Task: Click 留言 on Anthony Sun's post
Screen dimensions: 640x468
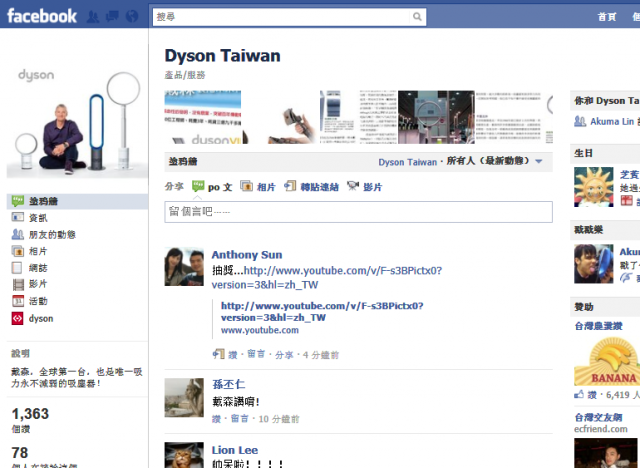Action: (256, 354)
